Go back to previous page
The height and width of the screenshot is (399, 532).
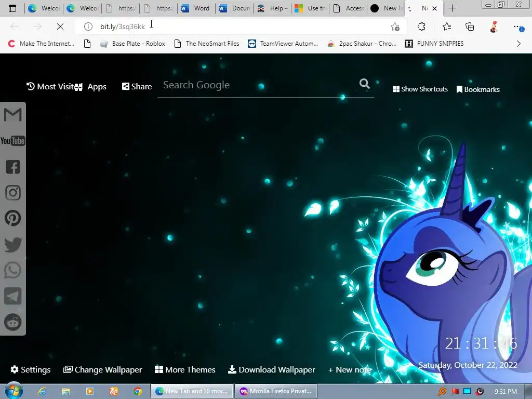15,26
